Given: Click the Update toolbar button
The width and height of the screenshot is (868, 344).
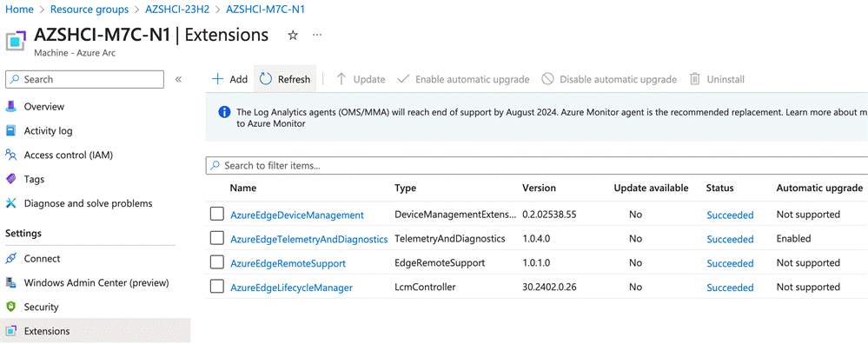Looking at the screenshot, I should click(361, 79).
